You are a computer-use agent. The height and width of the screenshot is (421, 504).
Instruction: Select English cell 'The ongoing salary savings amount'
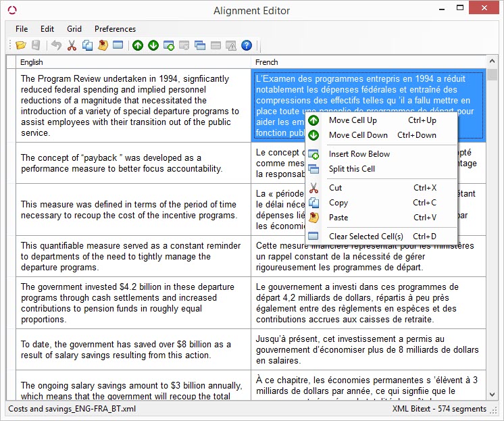[x=133, y=385]
